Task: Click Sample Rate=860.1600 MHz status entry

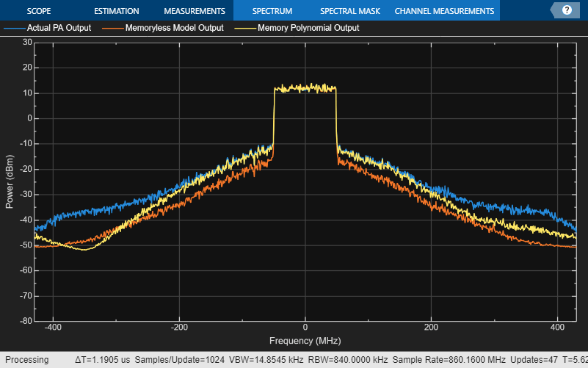Action: tap(449, 360)
